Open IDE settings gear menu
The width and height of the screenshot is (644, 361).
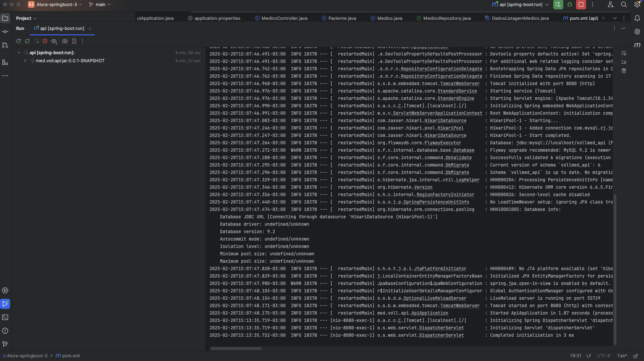[637, 5]
